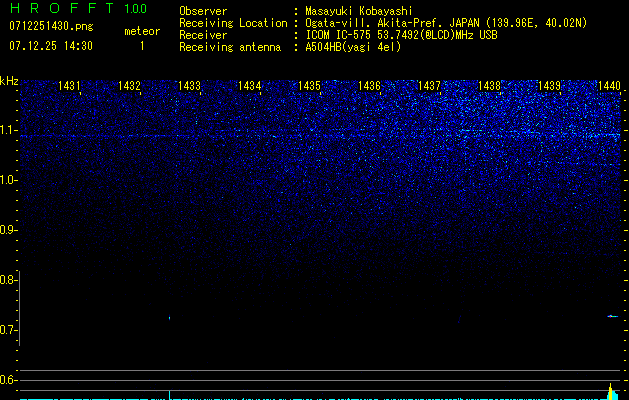The image size is (629, 400).
Task: Click the 1440 time axis label
Action: (609, 86)
